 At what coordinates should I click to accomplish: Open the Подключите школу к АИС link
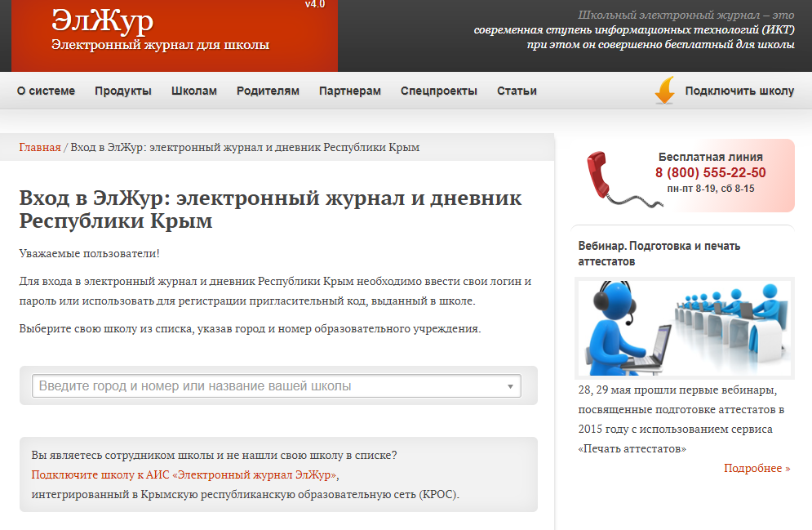(x=184, y=474)
